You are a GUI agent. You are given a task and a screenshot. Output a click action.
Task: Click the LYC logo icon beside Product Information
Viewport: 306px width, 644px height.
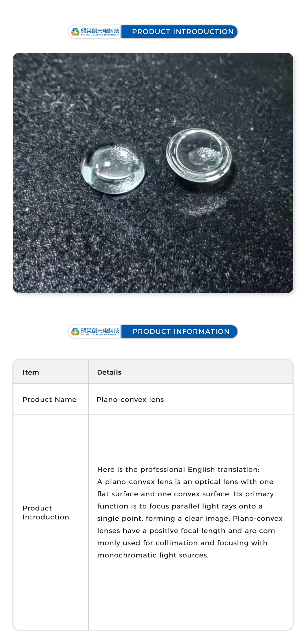tap(75, 331)
